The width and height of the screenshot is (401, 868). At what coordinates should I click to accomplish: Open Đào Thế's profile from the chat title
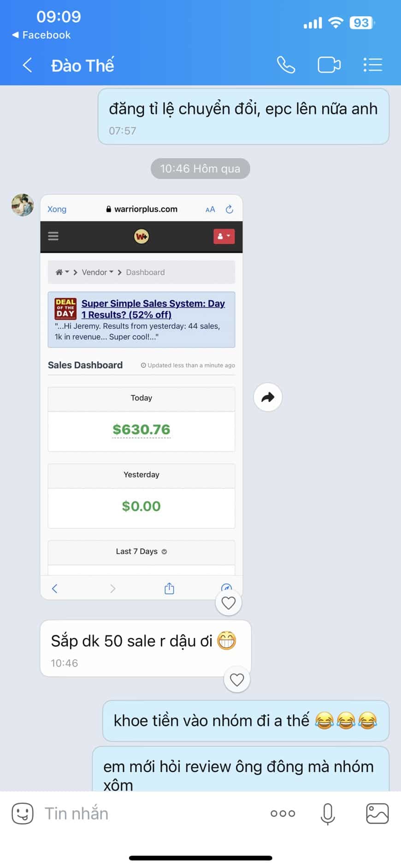(x=83, y=65)
